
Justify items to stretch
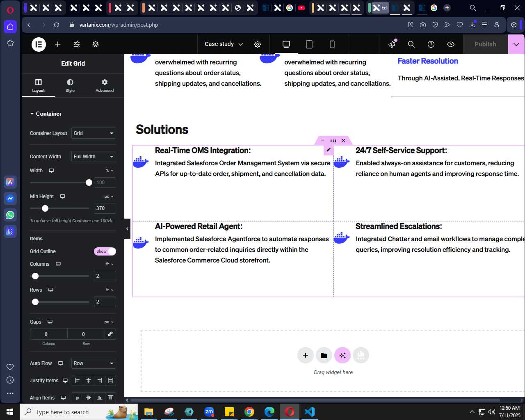tap(111, 381)
